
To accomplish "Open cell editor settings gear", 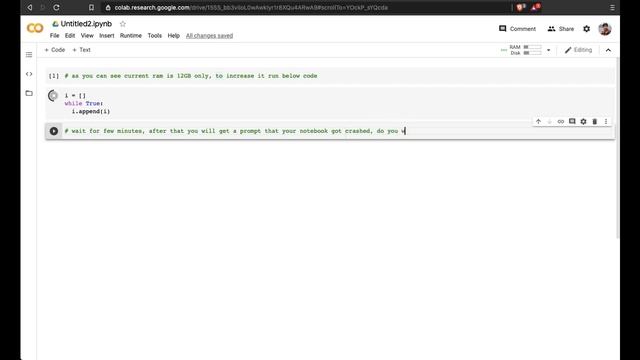I will (583, 122).
